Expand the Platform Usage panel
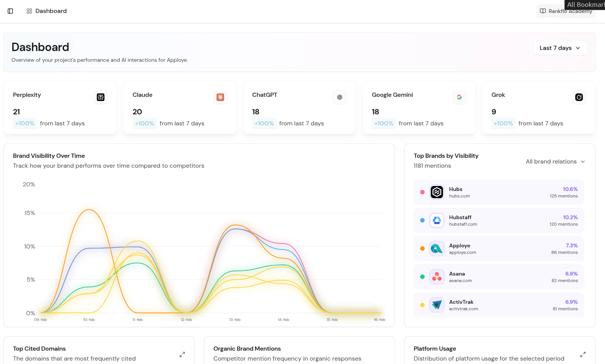The height and width of the screenshot is (364, 605). pos(583,354)
